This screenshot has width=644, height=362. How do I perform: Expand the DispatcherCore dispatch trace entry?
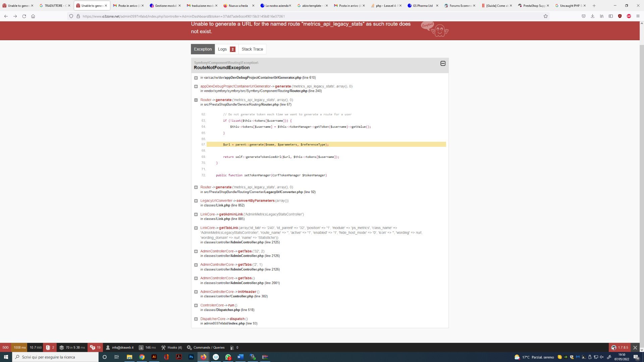pyautogui.click(x=196, y=319)
